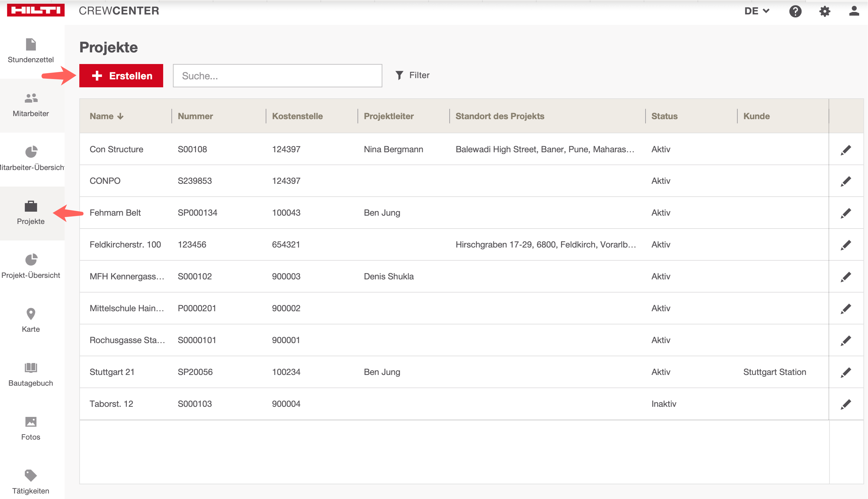
Task: Open the Karte map section
Action: pyautogui.click(x=31, y=320)
